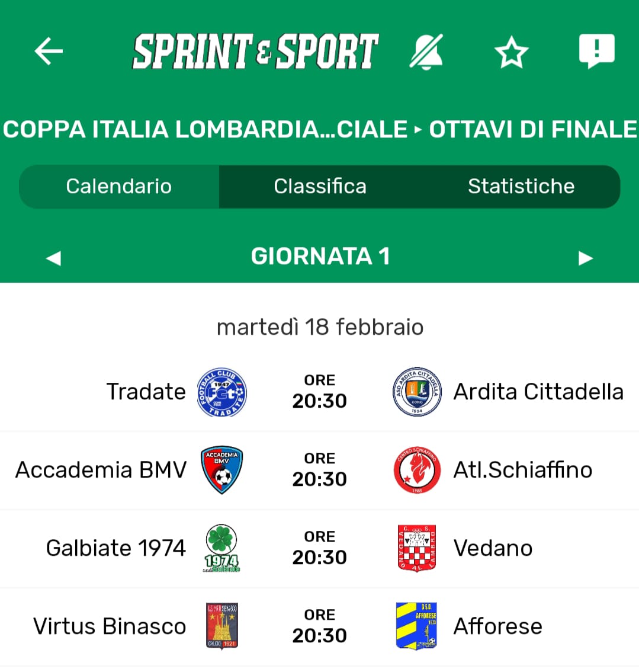The height and width of the screenshot is (672, 639).
Task: Click the Ardita Cittadella club crest
Action: (417, 392)
